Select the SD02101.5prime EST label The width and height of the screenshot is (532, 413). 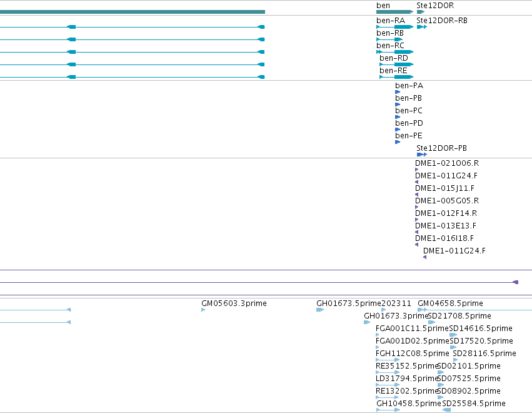coord(469,366)
